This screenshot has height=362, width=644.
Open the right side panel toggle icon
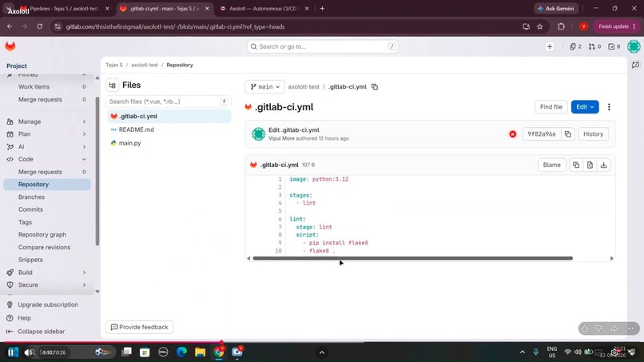[x=635, y=65]
